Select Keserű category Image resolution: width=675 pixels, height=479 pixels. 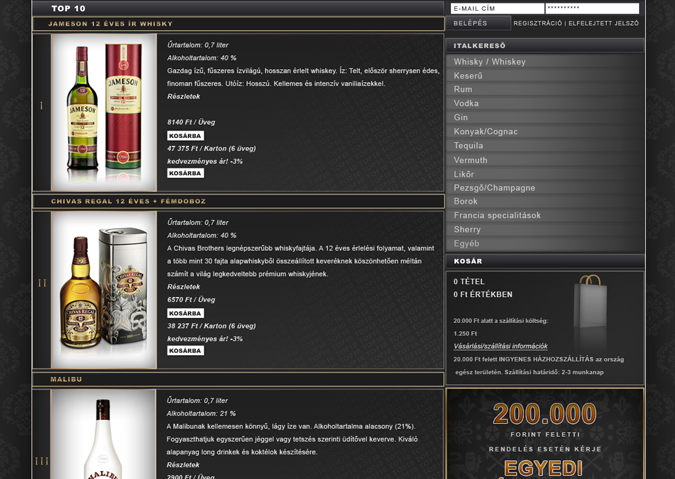coord(545,76)
